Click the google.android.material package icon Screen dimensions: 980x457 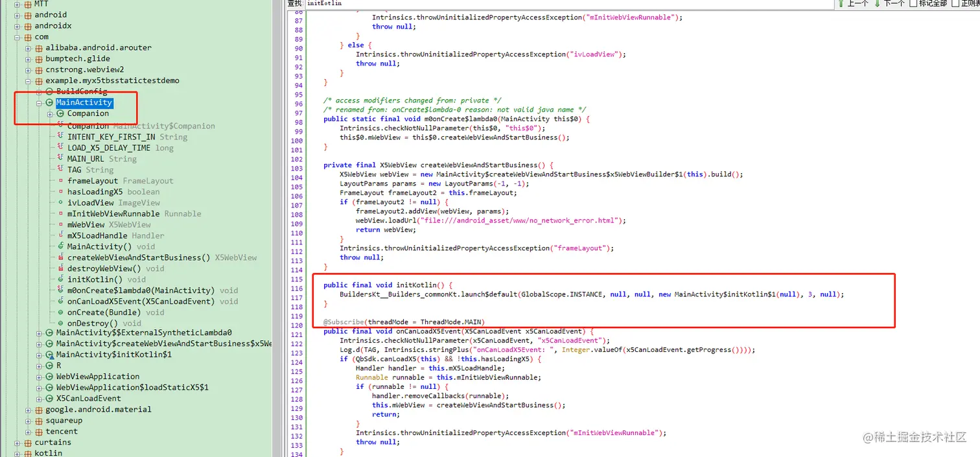click(x=39, y=410)
